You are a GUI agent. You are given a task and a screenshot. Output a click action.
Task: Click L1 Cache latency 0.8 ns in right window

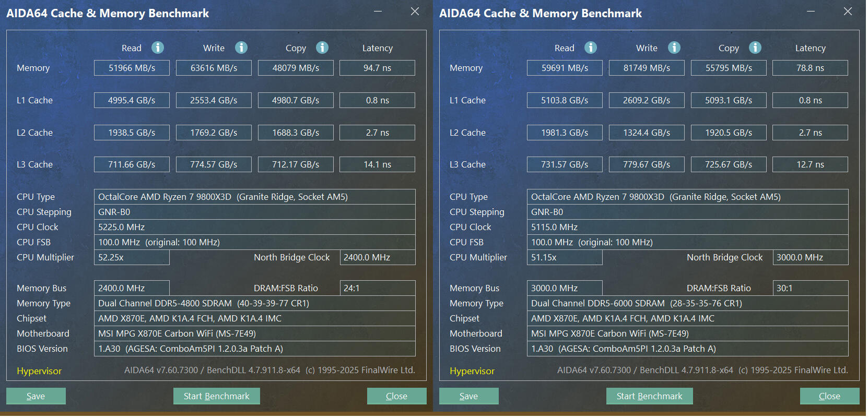coord(811,100)
